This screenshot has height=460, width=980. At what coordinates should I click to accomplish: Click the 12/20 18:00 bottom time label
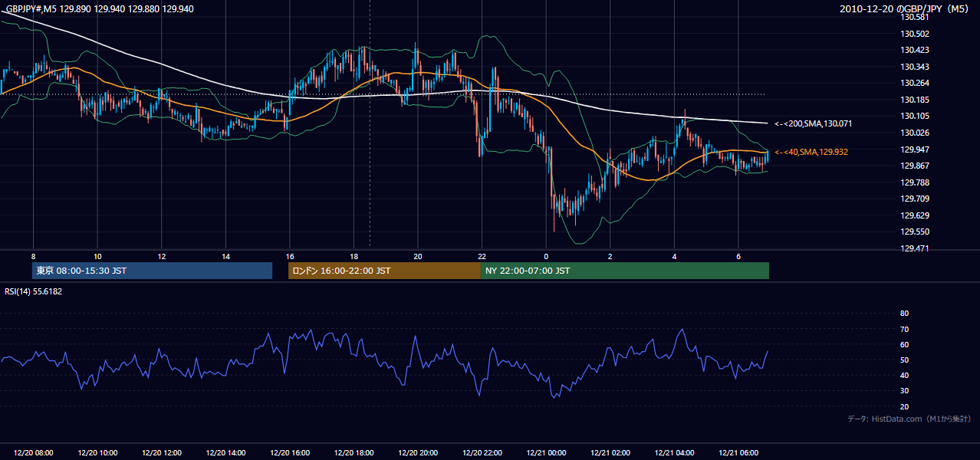(354, 453)
